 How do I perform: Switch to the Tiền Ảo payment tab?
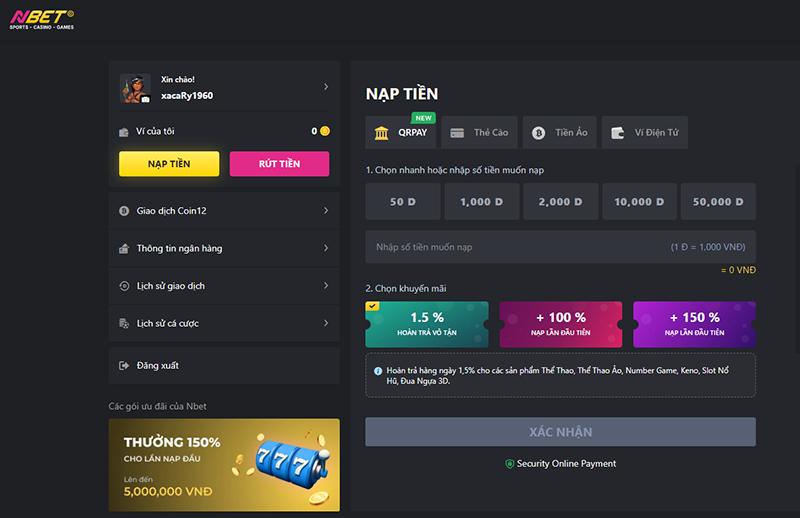click(559, 132)
